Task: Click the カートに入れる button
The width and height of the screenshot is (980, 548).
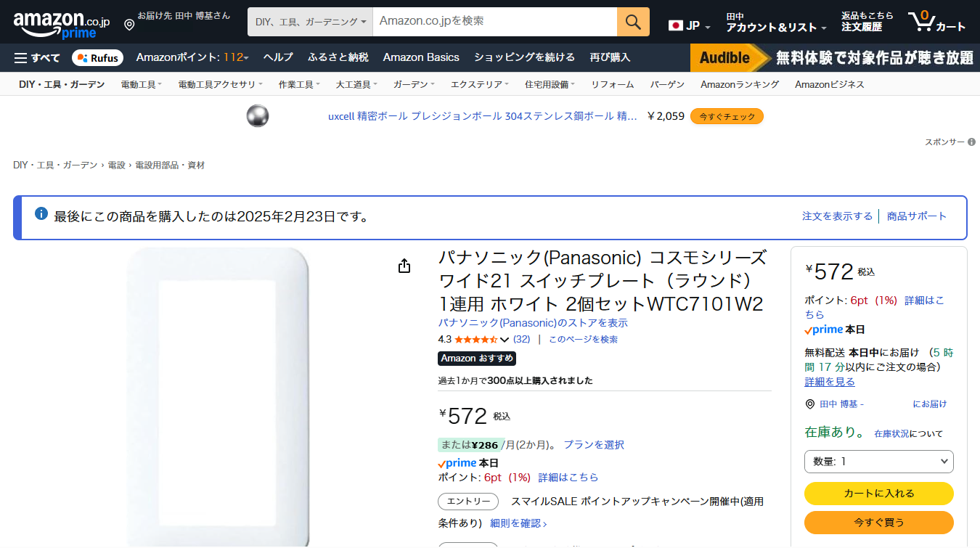Action: coord(878,494)
